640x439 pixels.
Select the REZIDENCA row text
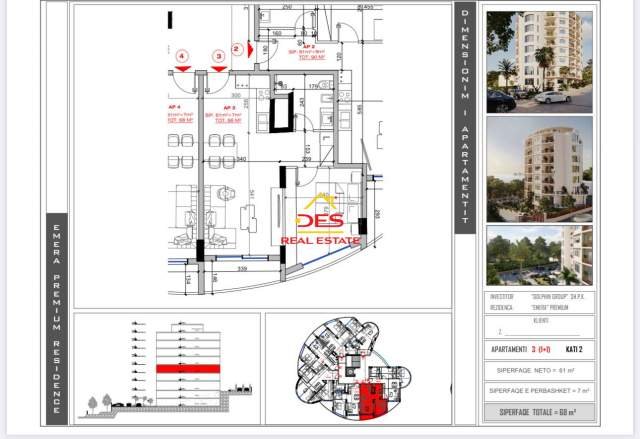[x=529, y=308]
